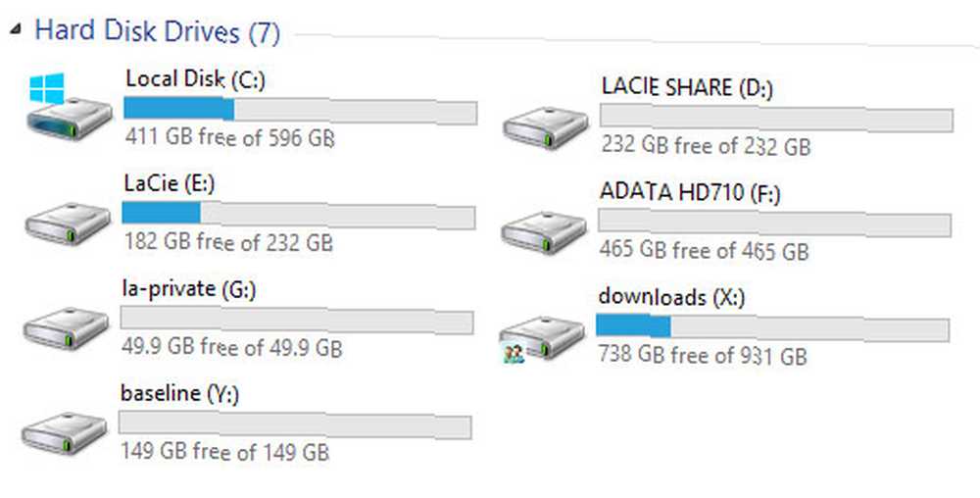Click the la-private (G:) name
980x498 pixels.
coord(189,289)
